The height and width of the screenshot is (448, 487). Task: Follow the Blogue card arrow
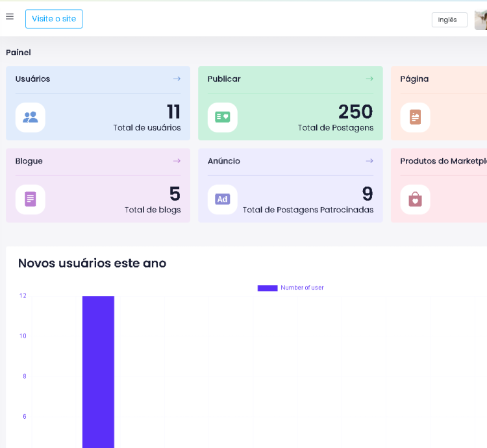point(176,160)
